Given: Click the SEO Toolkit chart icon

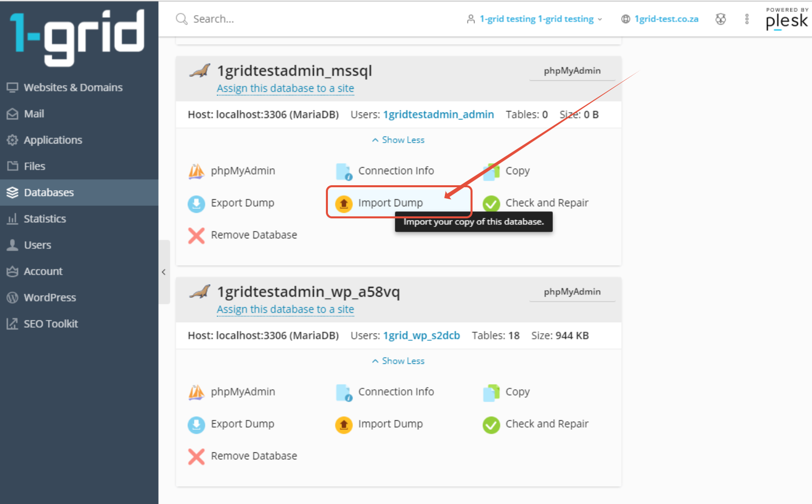Looking at the screenshot, I should [13, 324].
